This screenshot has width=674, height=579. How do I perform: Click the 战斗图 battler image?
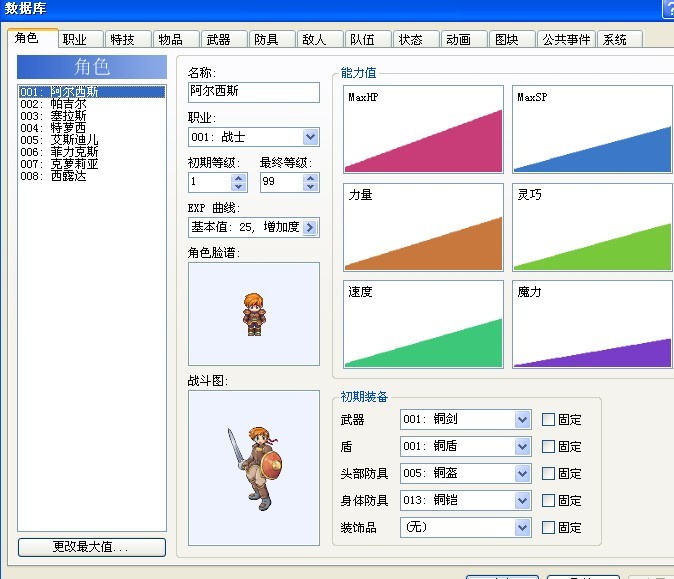click(254, 468)
